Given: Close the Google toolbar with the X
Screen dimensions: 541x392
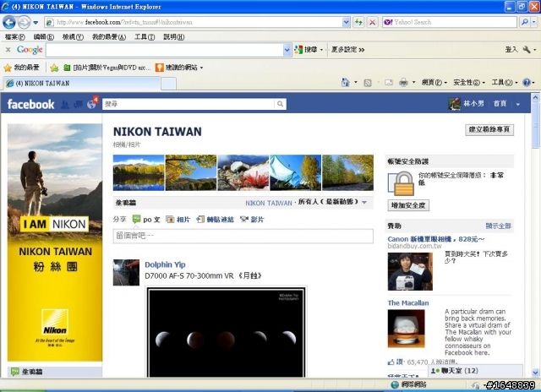Looking at the screenshot, I should coord(8,50).
